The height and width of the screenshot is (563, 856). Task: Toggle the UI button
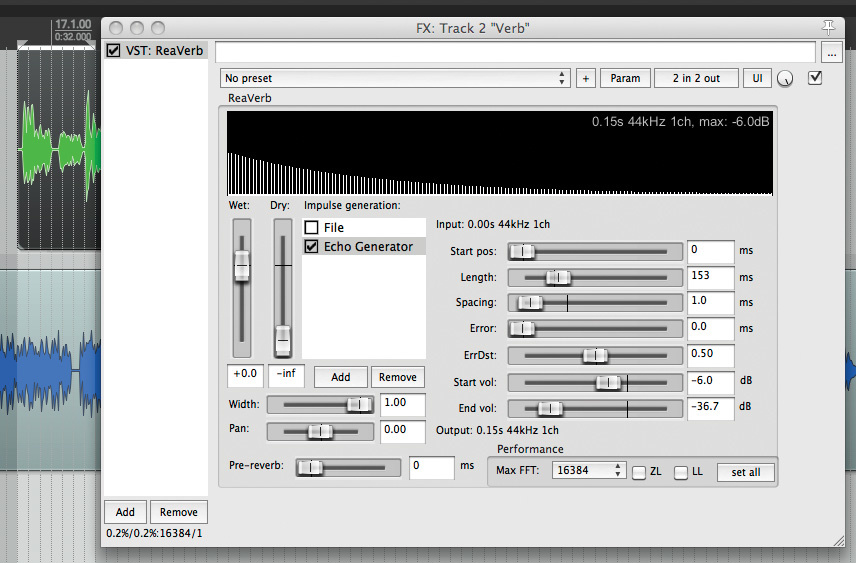click(x=757, y=78)
